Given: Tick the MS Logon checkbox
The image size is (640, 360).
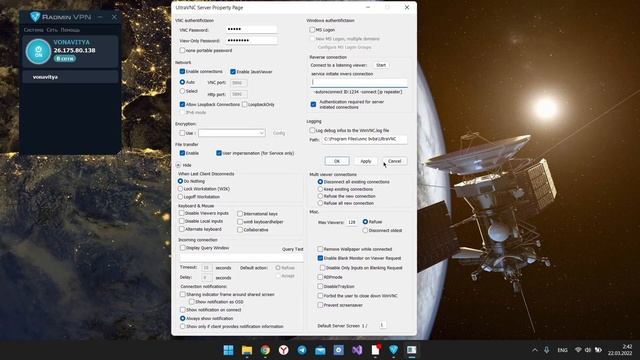Looking at the screenshot, I should point(312,30).
